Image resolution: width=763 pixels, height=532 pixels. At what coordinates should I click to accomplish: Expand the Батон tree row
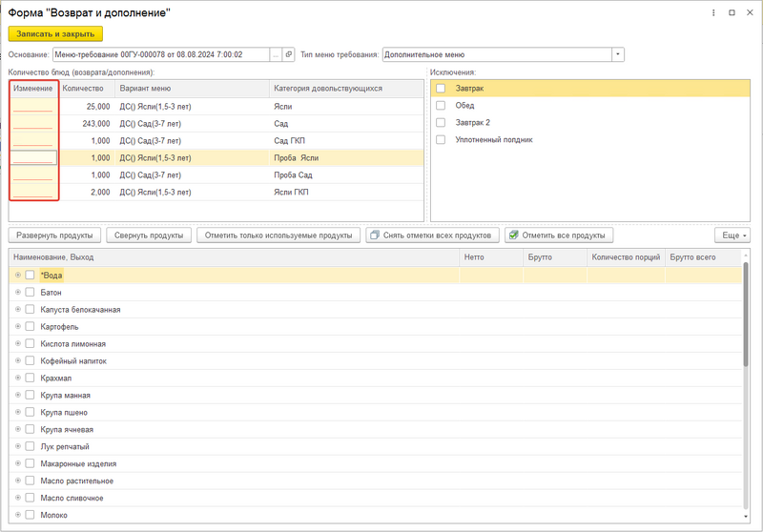click(x=17, y=293)
